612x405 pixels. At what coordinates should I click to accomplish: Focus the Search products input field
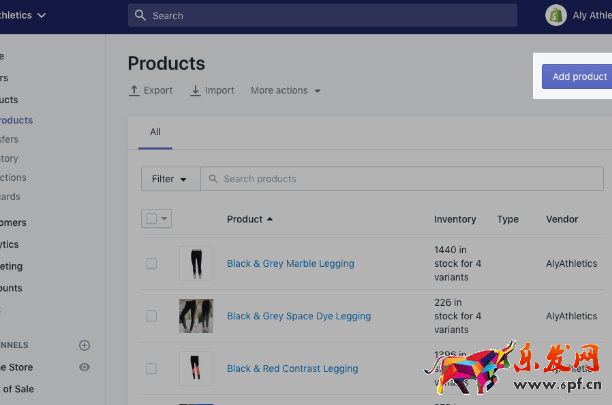tap(400, 179)
